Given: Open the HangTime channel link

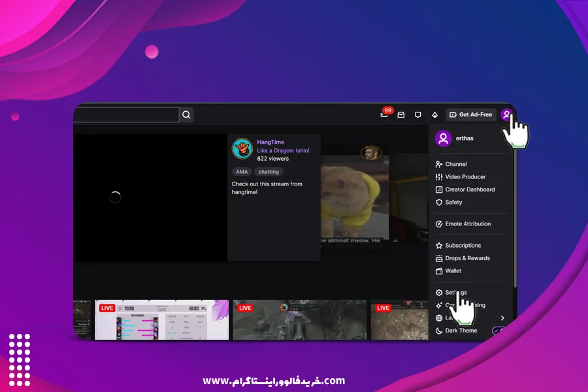Looking at the screenshot, I should click(x=270, y=142).
